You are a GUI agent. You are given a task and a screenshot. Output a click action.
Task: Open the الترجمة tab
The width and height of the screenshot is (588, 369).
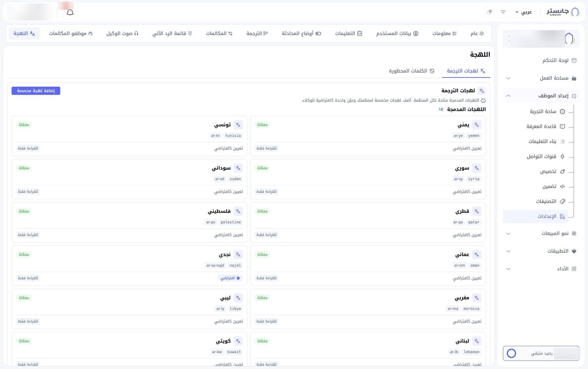point(257,33)
